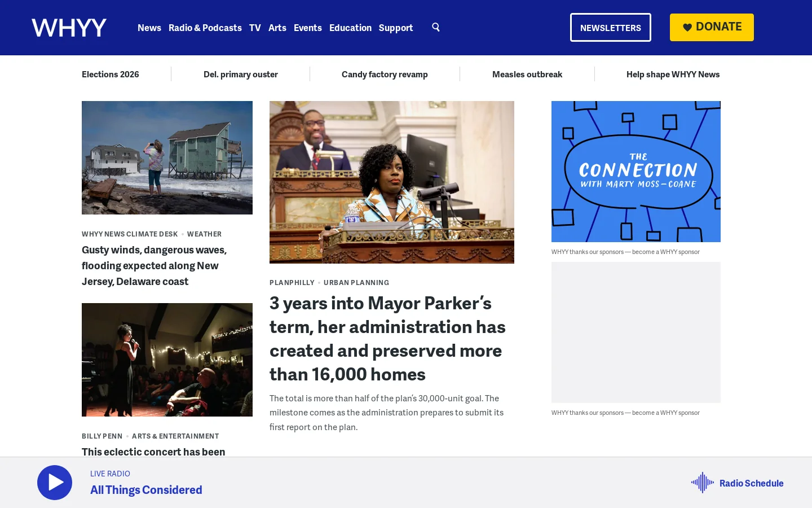The image size is (812, 508).
Task: Open the Education menu
Action: (x=350, y=28)
